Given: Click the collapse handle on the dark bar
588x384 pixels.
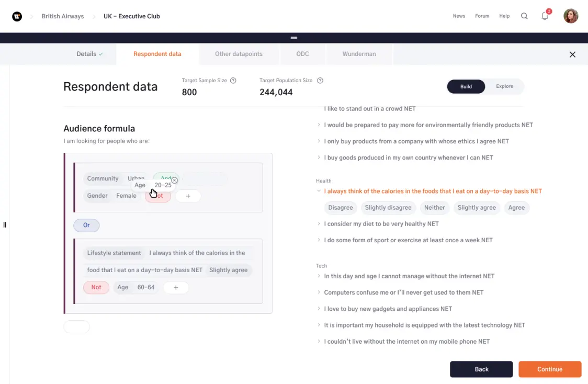Looking at the screenshot, I should coord(294,38).
